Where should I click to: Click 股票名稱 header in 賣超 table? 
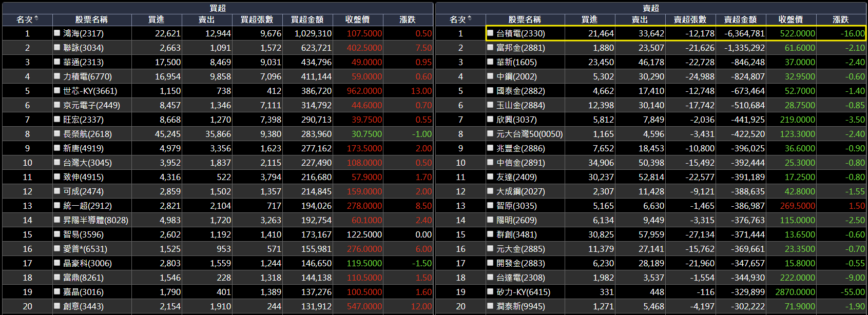coord(525,19)
